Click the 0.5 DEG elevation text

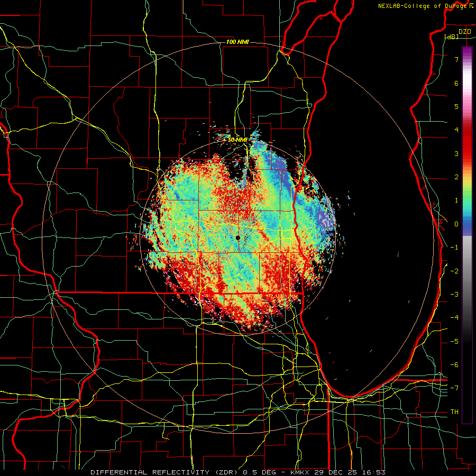[260, 472]
